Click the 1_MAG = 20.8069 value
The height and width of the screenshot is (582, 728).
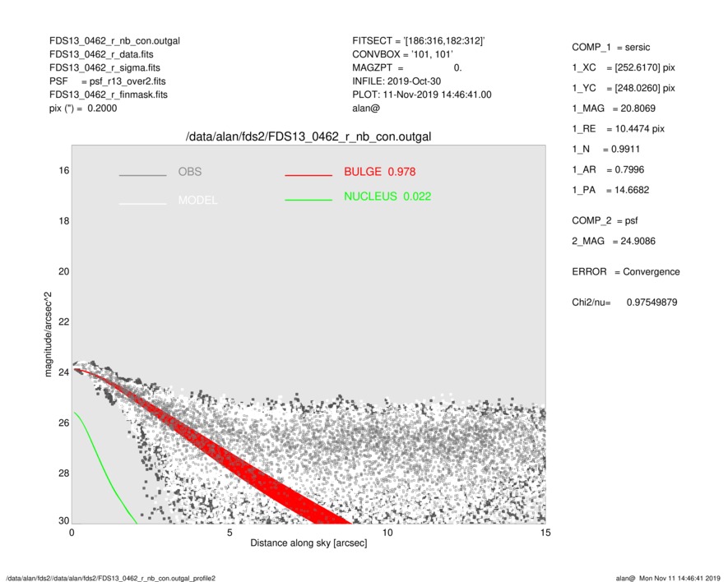[x=614, y=109]
